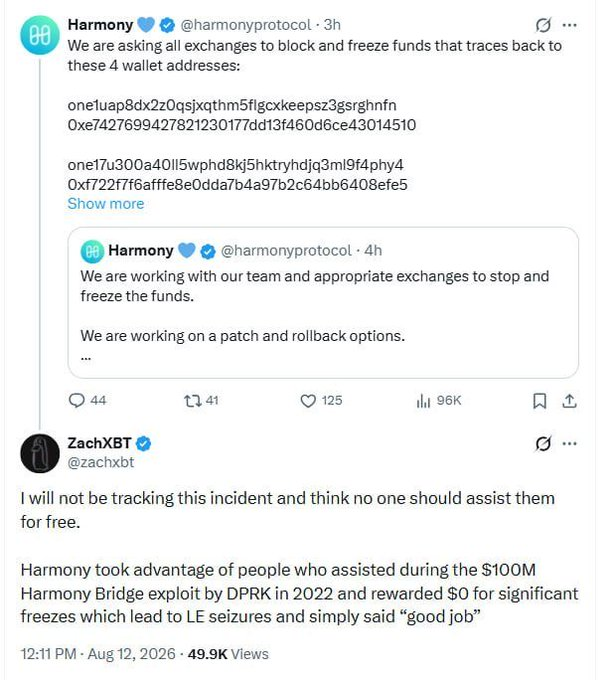The height and width of the screenshot is (680, 614).
Task: View analytics showing 96K views
Action: [x=438, y=400]
